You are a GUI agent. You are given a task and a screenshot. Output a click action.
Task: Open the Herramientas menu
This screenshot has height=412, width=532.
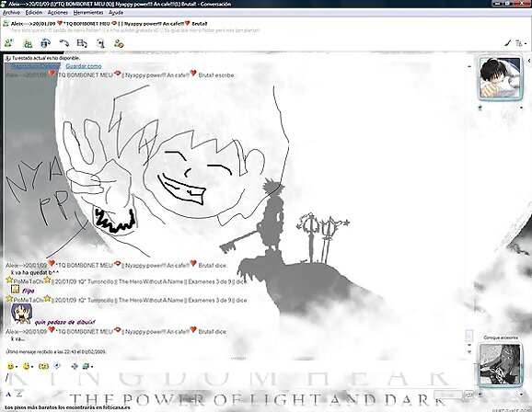(x=88, y=13)
